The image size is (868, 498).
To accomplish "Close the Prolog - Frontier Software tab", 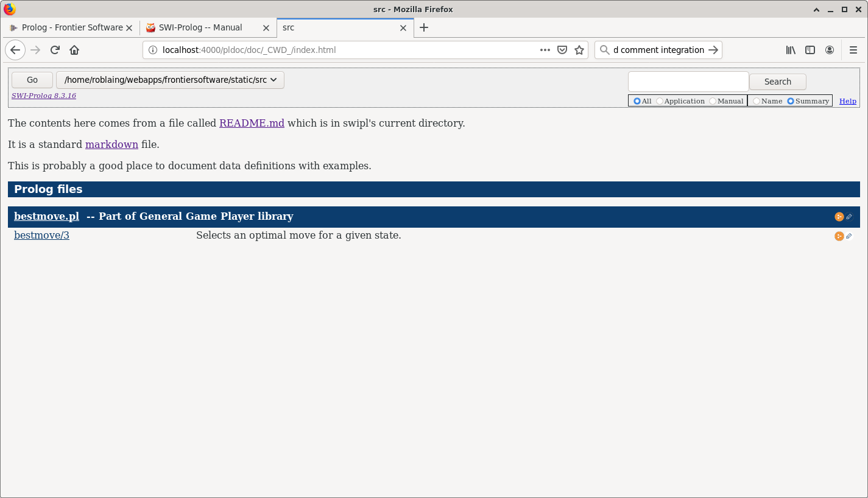I will pos(129,27).
